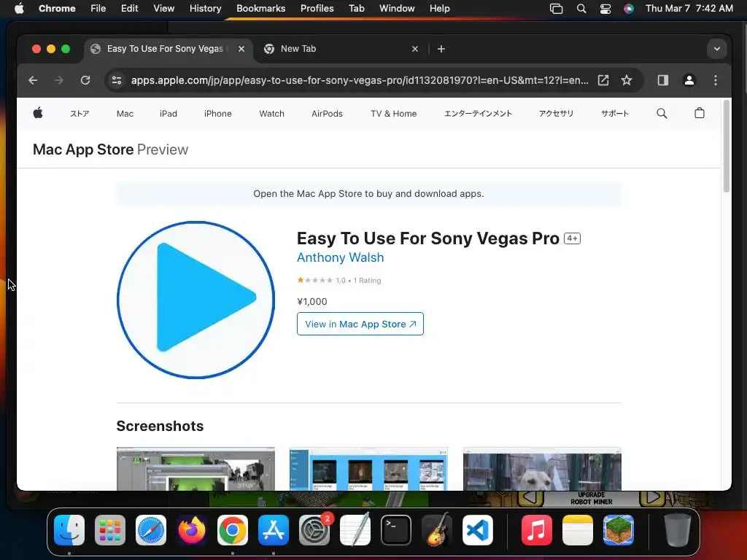Click the screen mirroring icon in menu bar
This screenshot has height=560, width=747.
pos(556,9)
